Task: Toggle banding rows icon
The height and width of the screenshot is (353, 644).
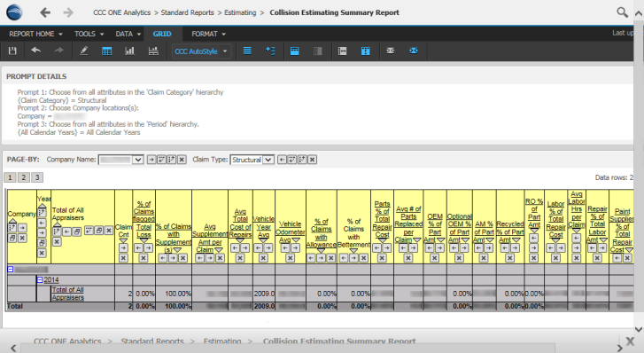Action: coord(247,51)
